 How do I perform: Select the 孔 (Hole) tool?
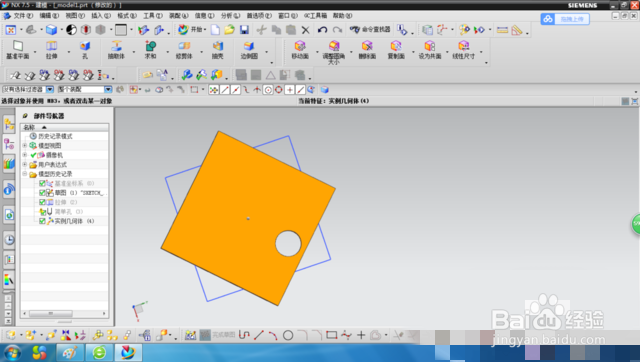point(85,50)
